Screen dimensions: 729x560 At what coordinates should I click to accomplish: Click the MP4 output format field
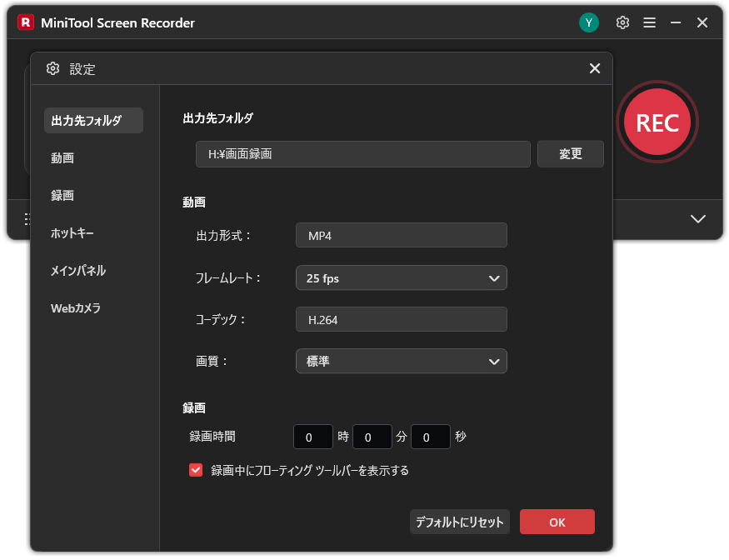coord(402,235)
